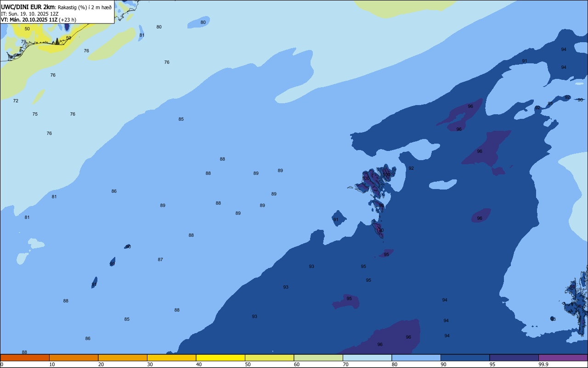
Task: Click the dark orange 0–10 legend swatch
Action: coord(24,357)
